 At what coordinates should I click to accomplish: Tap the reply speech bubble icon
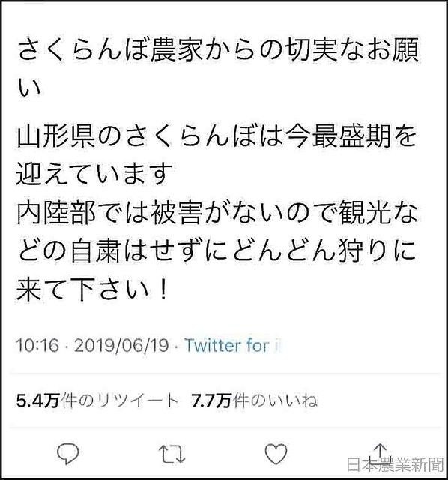coord(68,454)
